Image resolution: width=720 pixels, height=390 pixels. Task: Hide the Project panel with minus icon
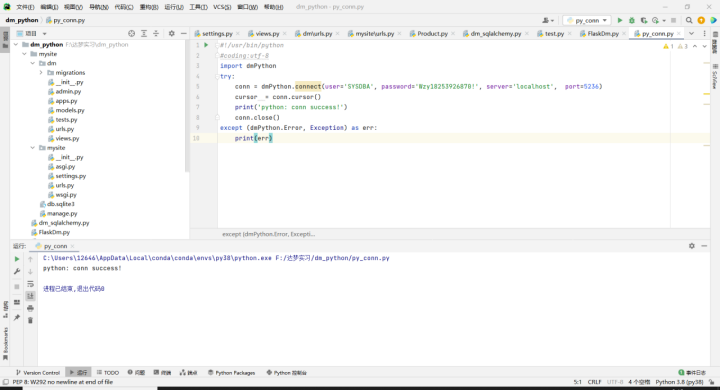(x=183, y=34)
